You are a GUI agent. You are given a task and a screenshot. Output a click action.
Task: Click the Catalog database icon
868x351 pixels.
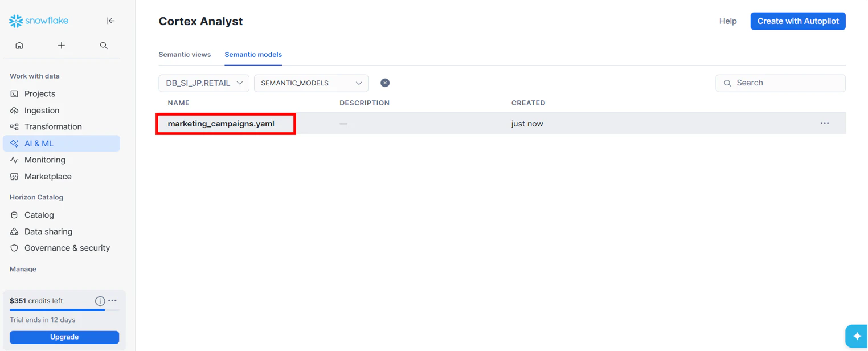tap(14, 215)
